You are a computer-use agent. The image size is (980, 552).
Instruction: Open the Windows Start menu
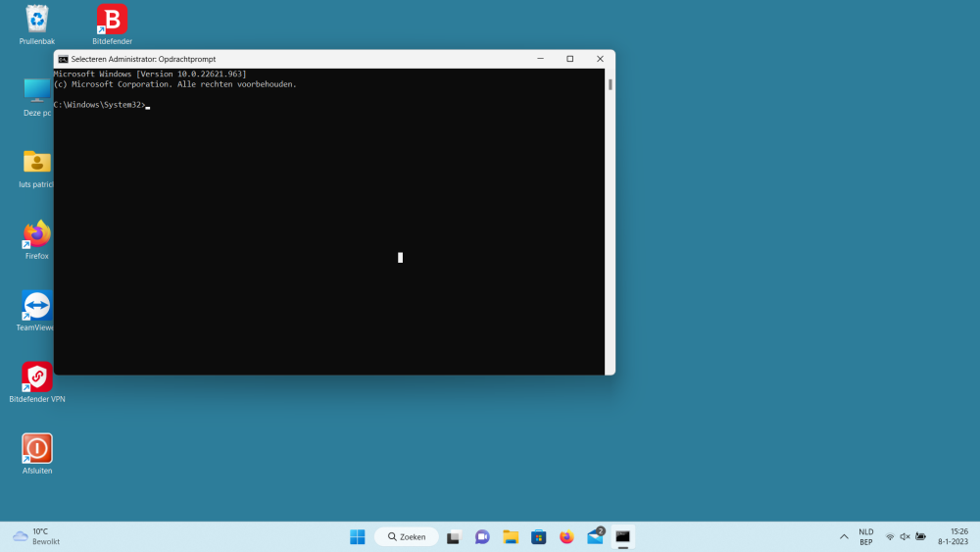coord(358,536)
